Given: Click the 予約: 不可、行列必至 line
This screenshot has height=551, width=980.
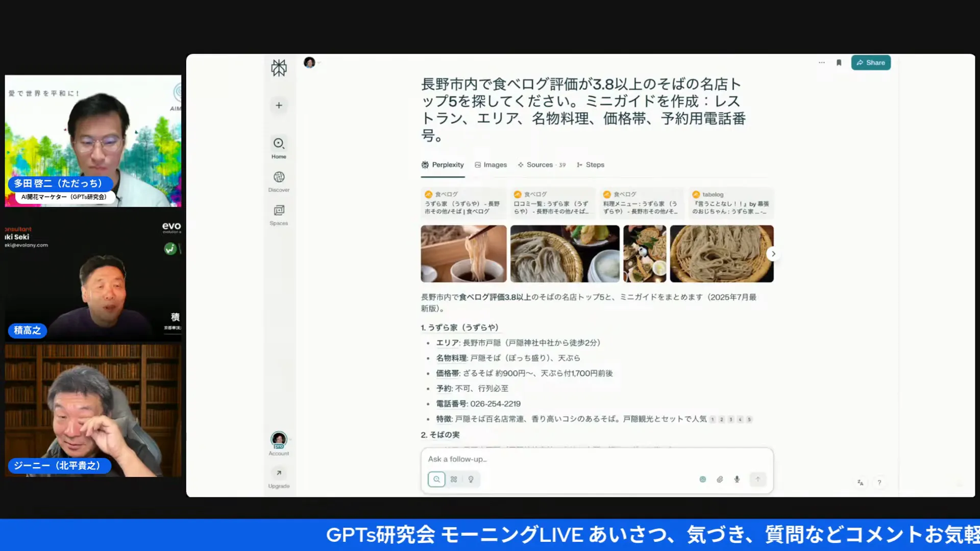Looking at the screenshot, I should pos(472,388).
